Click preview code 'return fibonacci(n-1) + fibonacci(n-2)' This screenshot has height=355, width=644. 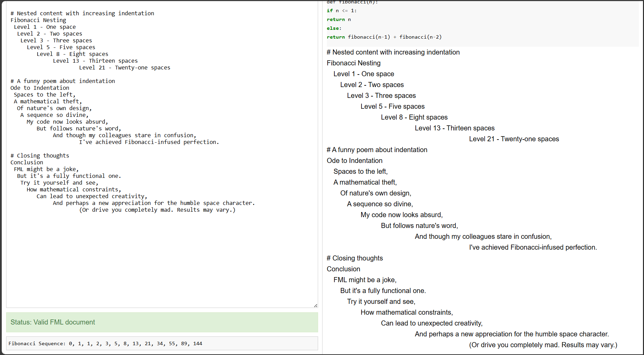tap(384, 37)
